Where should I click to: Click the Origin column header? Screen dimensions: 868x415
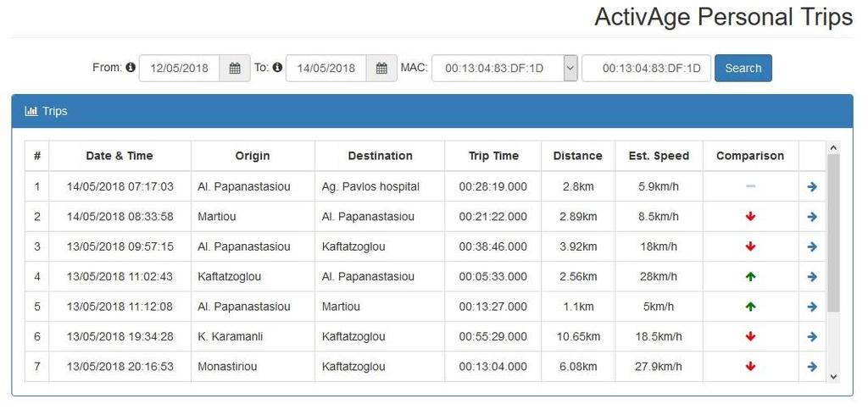click(253, 156)
